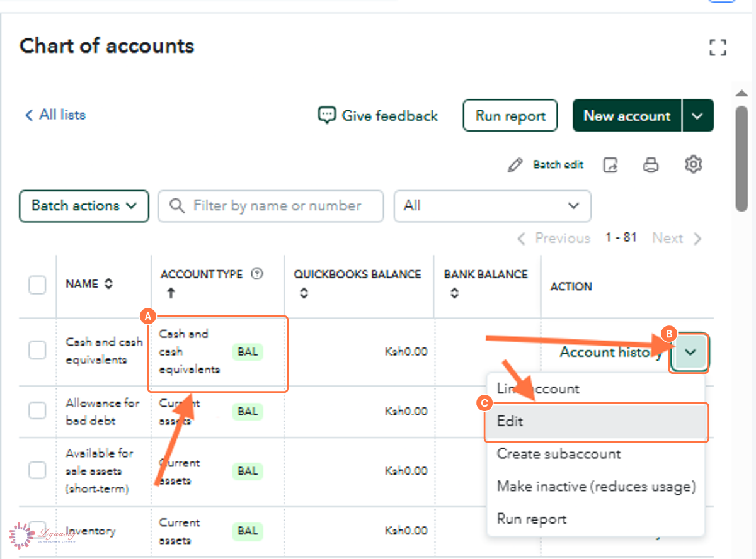756x559 pixels.
Task: Click the search magnifier in filter box
Action: tap(178, 206)
